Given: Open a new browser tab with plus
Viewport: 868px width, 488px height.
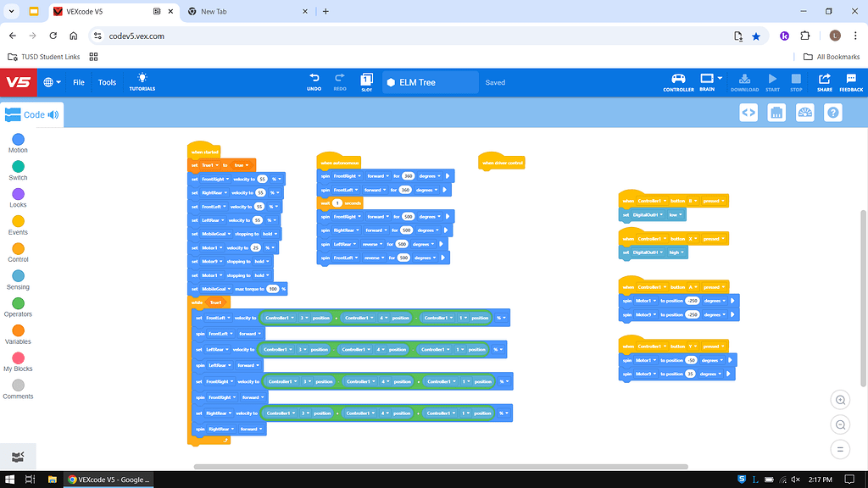Looking at the screenshot, I should point(325,11).
